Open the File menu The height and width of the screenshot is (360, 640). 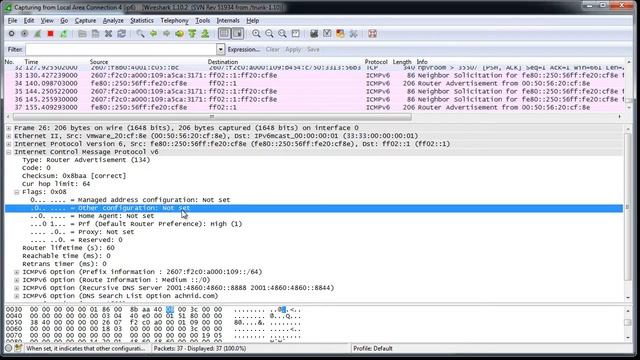pos(12,20)
